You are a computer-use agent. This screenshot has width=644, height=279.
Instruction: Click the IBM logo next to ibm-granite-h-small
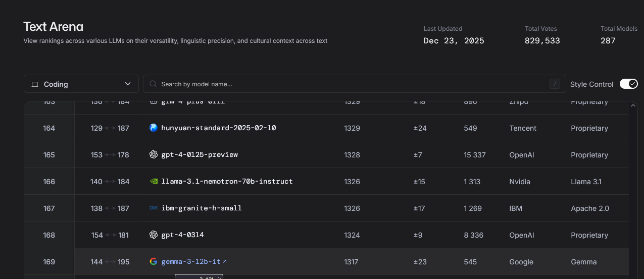154,208
